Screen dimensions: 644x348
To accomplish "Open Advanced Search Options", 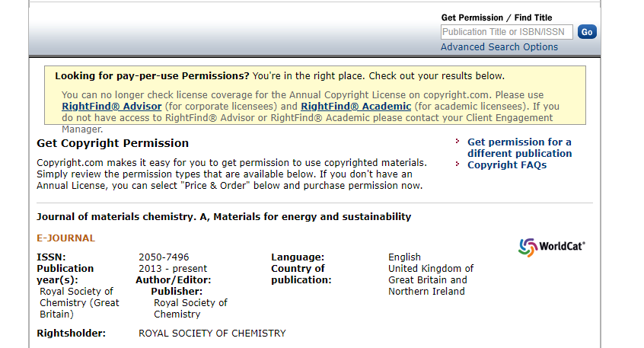I will [x=499, y=47].
